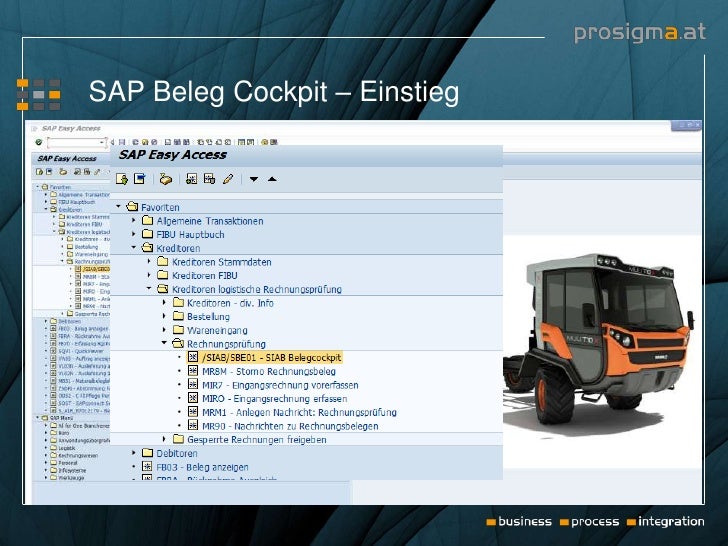Collapse enlarged Kreditoren logistische Rechnungsprüfung folder

[149, 288]
